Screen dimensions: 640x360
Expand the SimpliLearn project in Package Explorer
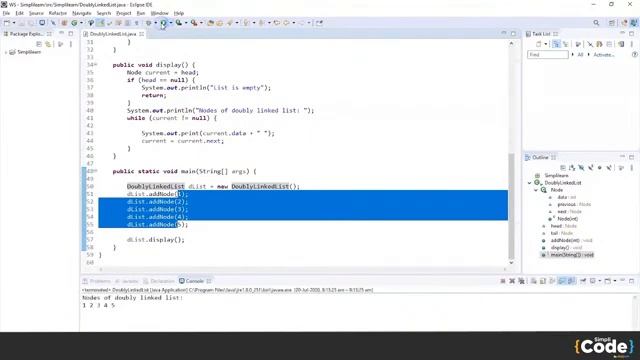click(6, 52)
